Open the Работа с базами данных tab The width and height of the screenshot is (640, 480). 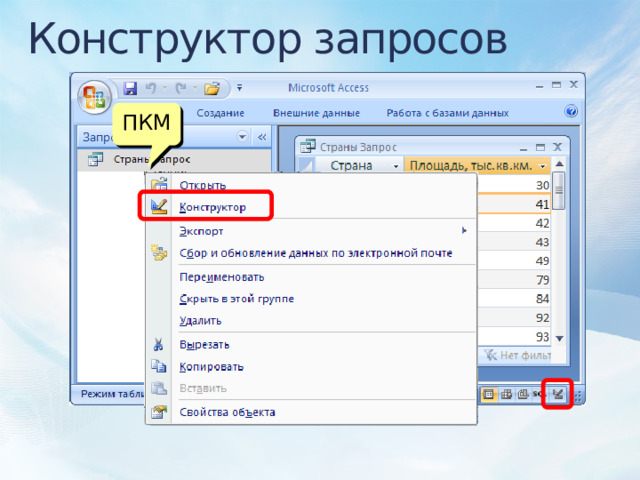point(447,113)
